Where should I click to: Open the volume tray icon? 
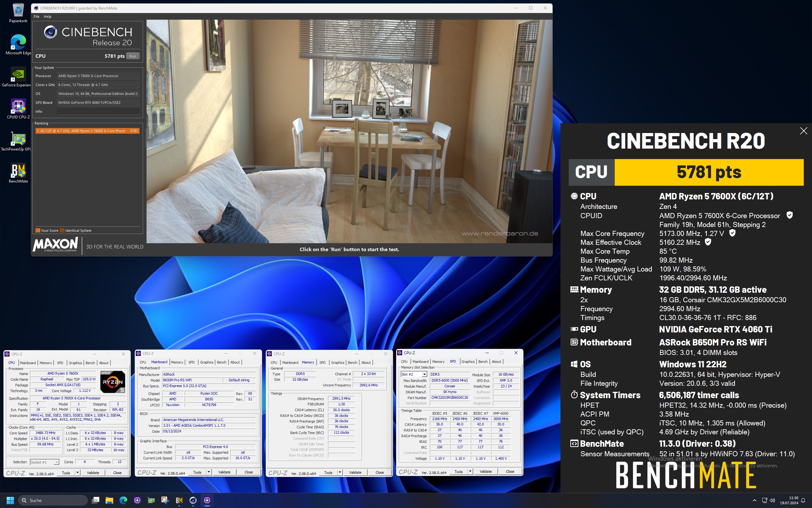772,500
